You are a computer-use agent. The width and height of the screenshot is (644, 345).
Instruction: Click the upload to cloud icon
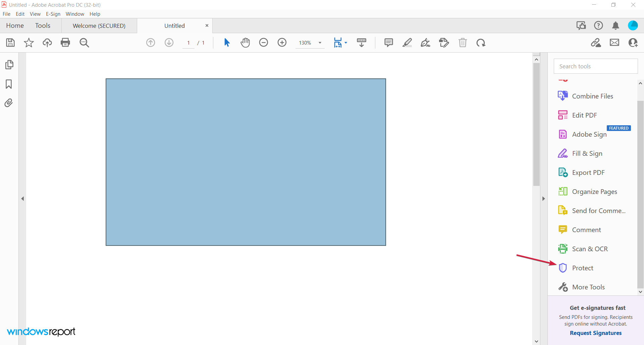pyautogui.click(x=47, y=43)
